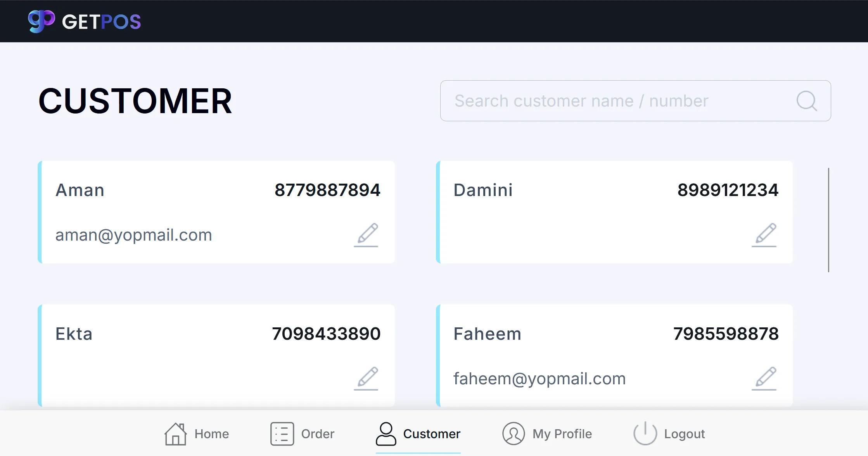Viewport: 868px width, 456px height.
Task: Go to My Profile label
Action: pyautogui.click(x=562, y=434)
